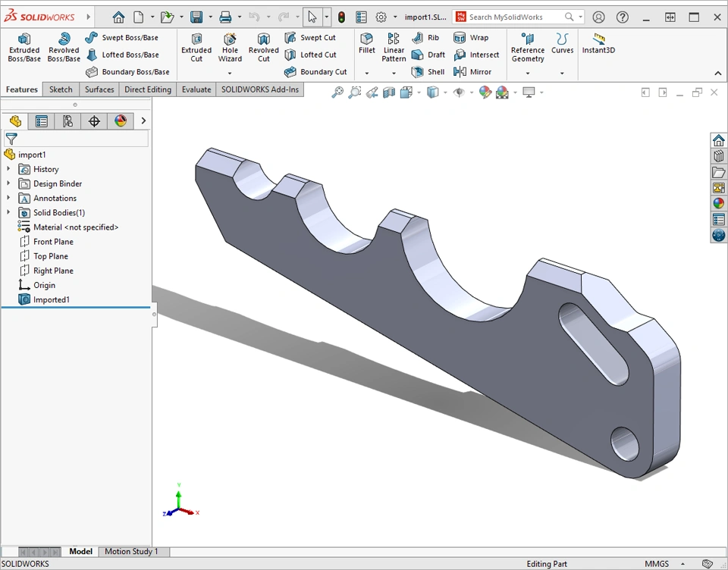Activate the Revolved Cut tool

(263, 47)
